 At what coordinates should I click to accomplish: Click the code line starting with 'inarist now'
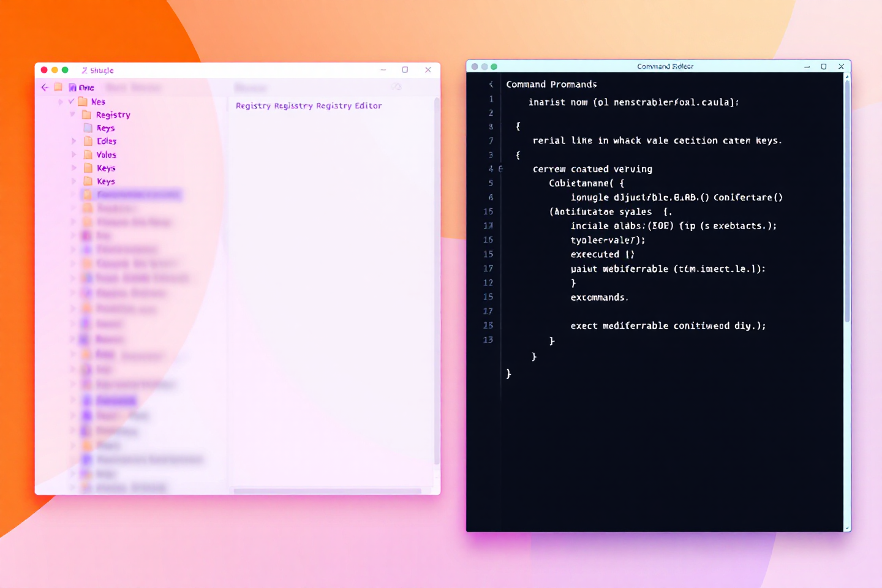[634, 102]
